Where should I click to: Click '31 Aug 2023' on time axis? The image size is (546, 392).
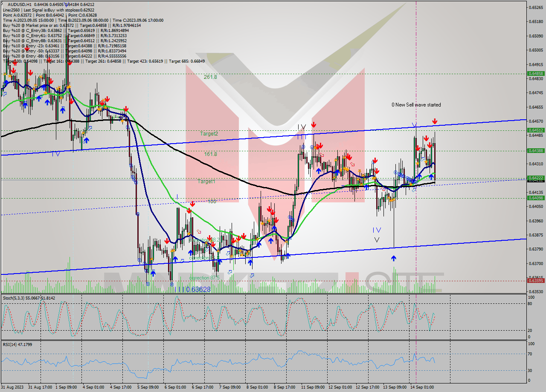tap(13, 387)
